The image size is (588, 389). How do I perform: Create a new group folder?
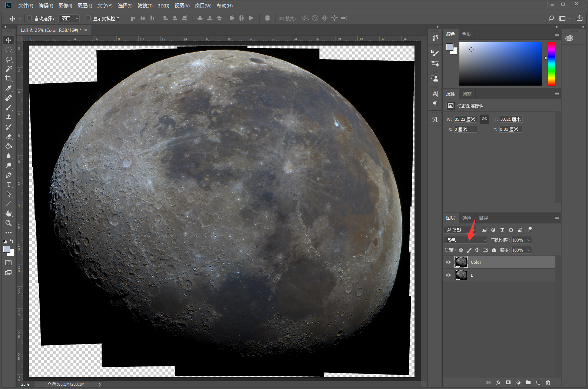[x=528, y=383]
